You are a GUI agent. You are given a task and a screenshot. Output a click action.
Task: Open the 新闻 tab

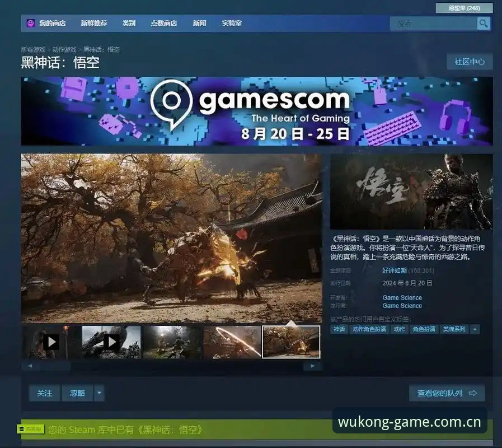[x=199, y=23]
